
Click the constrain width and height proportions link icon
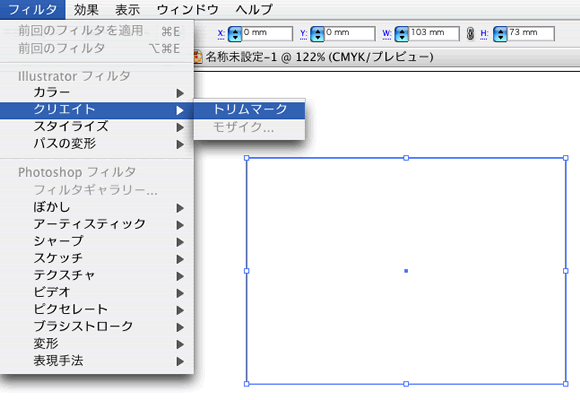click(x=470, y=34)
